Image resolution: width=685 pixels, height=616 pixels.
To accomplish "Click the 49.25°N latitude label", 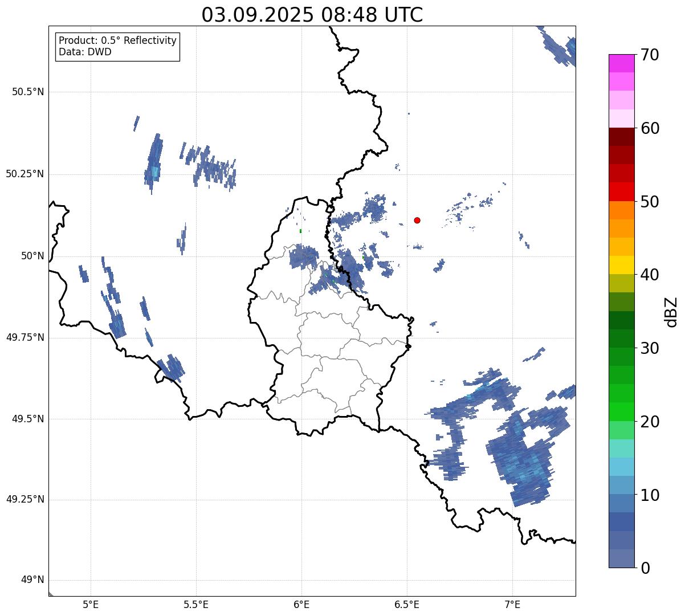I will pos(25,499).
